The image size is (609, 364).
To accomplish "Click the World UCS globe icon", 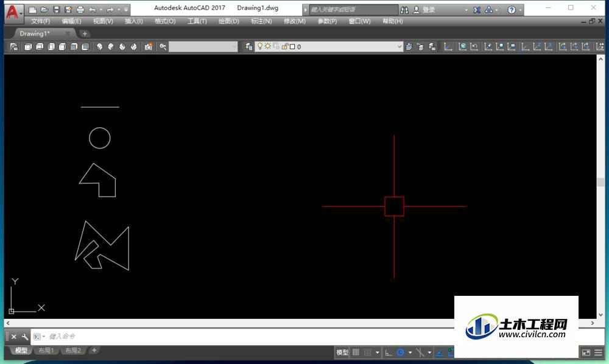I will click(x=462, y=47).
